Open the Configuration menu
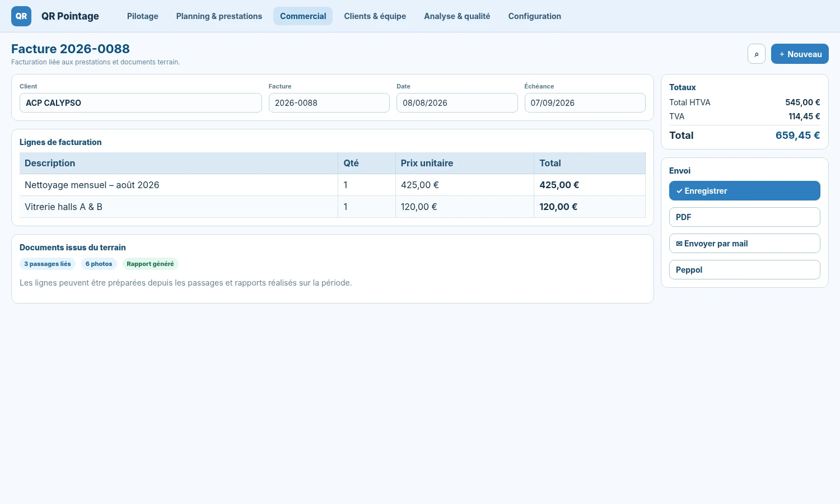Screen dimensions: 840x504 535,16
